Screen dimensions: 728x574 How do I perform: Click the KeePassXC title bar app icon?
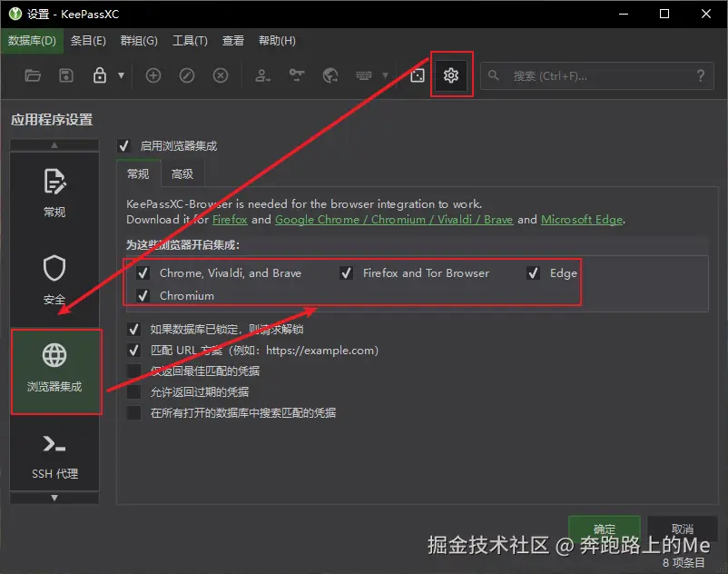tap(15, 14)
